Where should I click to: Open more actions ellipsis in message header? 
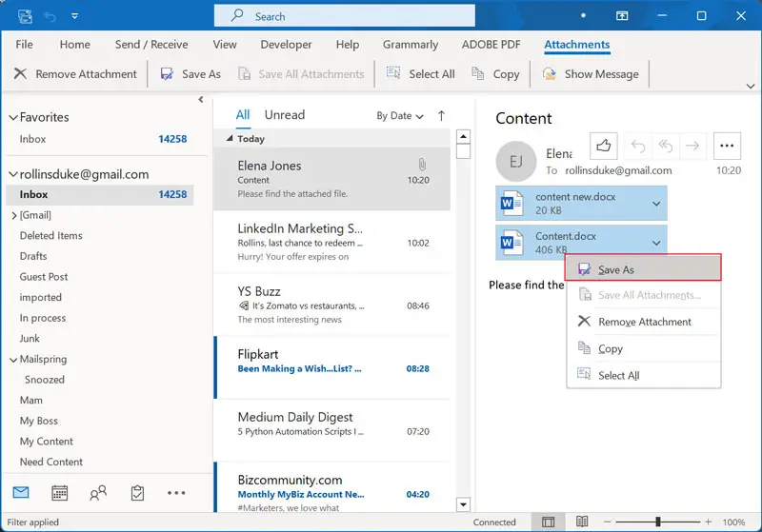pyautogui.click(x=727, y=146)
